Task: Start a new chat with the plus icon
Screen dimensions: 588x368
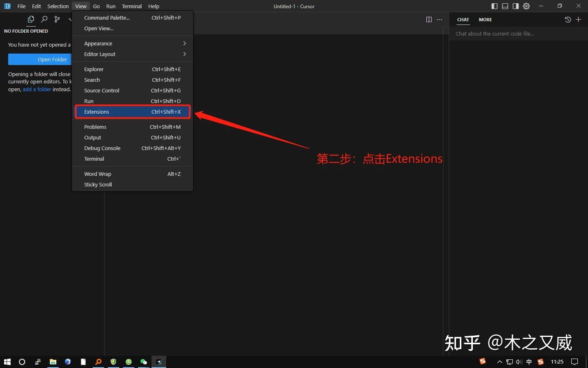Action: coord(579,19)
